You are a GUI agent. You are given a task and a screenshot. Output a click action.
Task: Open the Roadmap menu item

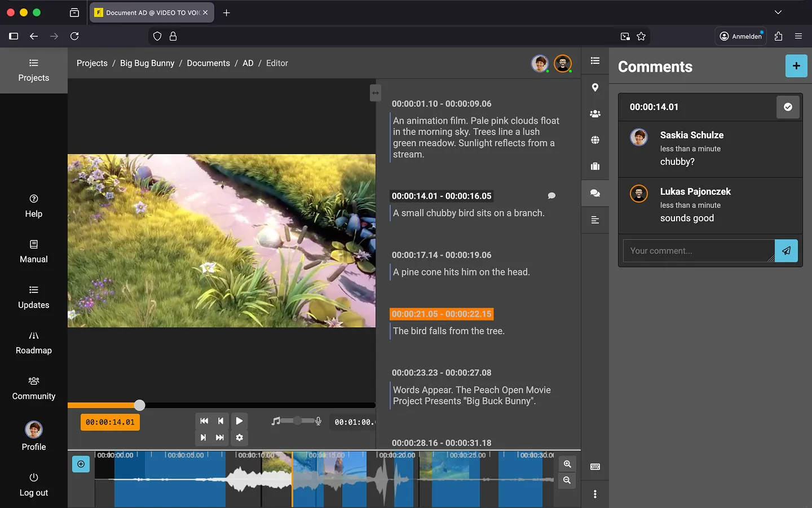[34, 343]
